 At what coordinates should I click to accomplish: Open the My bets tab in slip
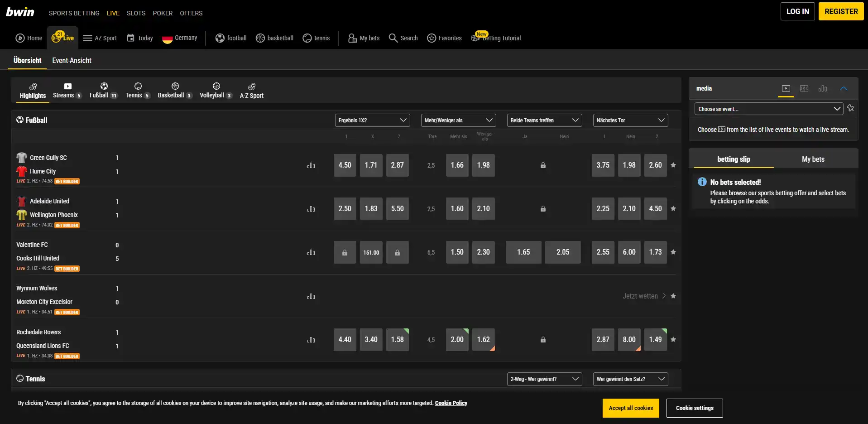(x=813, y=159)
